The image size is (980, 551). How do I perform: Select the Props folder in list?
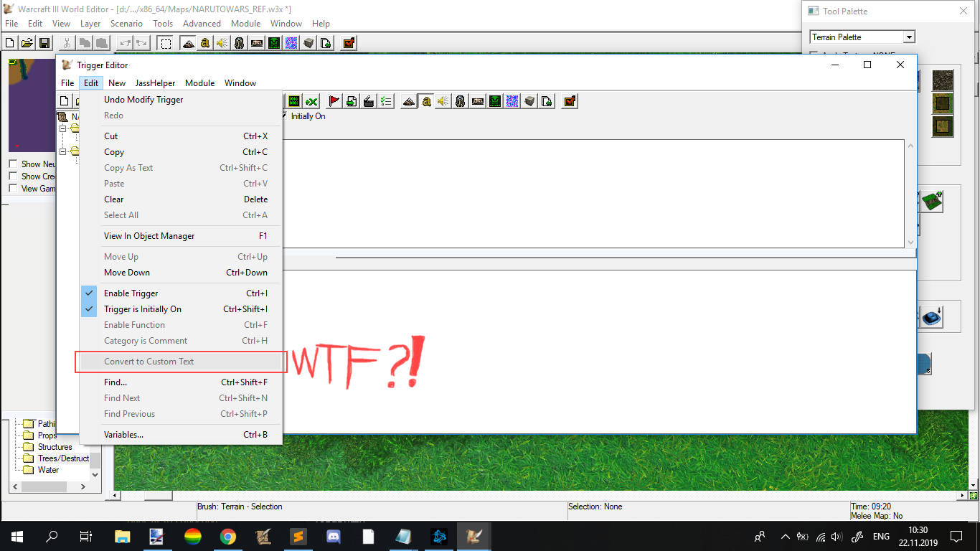click(x=47, y=435)
